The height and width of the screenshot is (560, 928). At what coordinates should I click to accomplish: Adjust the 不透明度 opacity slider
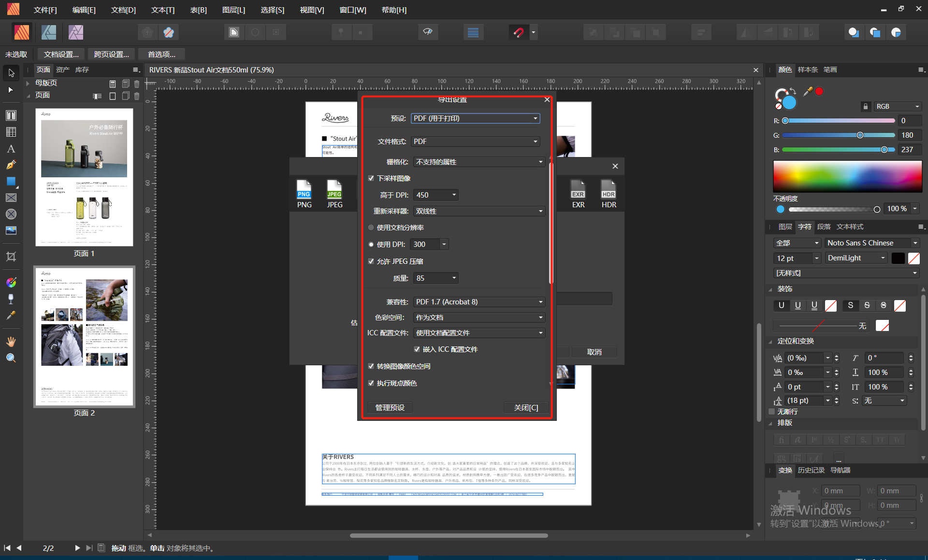pyautogui.click(x=834, y=209)
